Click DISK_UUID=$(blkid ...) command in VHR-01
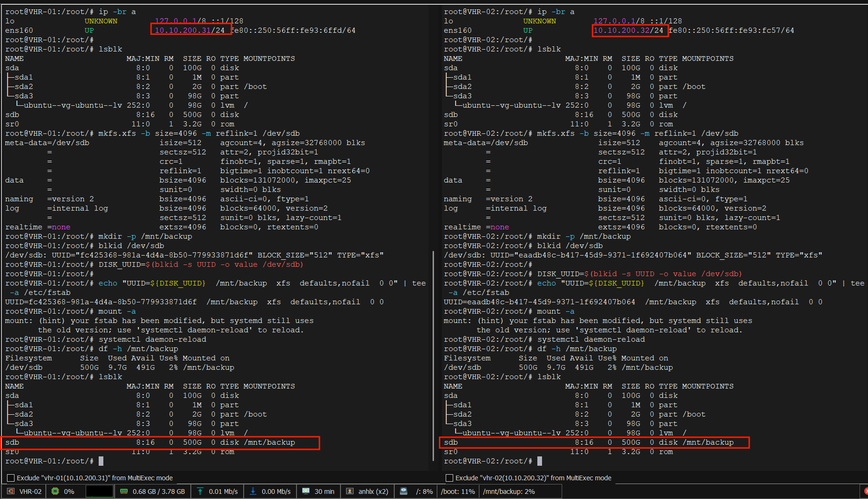This screenshot has height=499, width=868. point(201,264)
